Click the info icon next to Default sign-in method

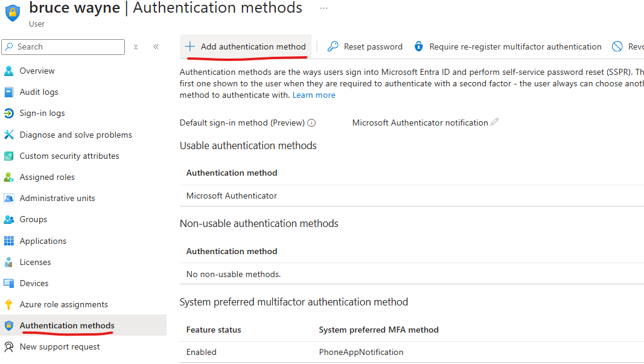tap(311, 123)
